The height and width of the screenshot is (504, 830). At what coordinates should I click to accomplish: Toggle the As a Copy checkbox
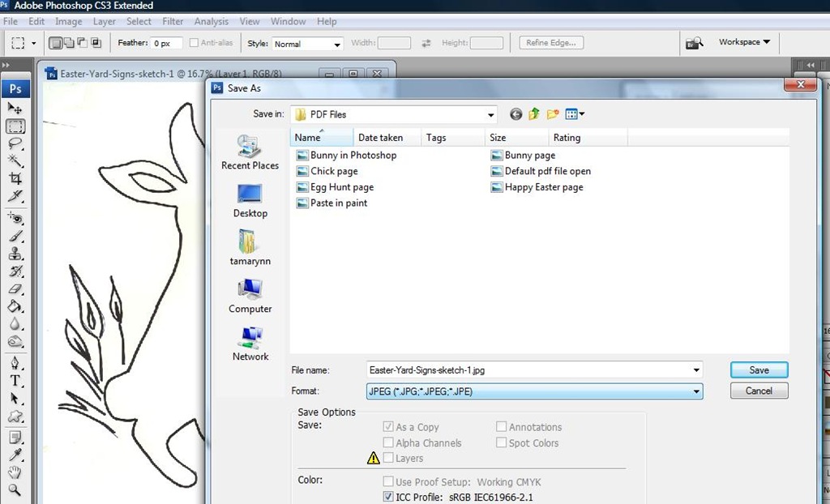pyautogui.click(x=388, y=427)
